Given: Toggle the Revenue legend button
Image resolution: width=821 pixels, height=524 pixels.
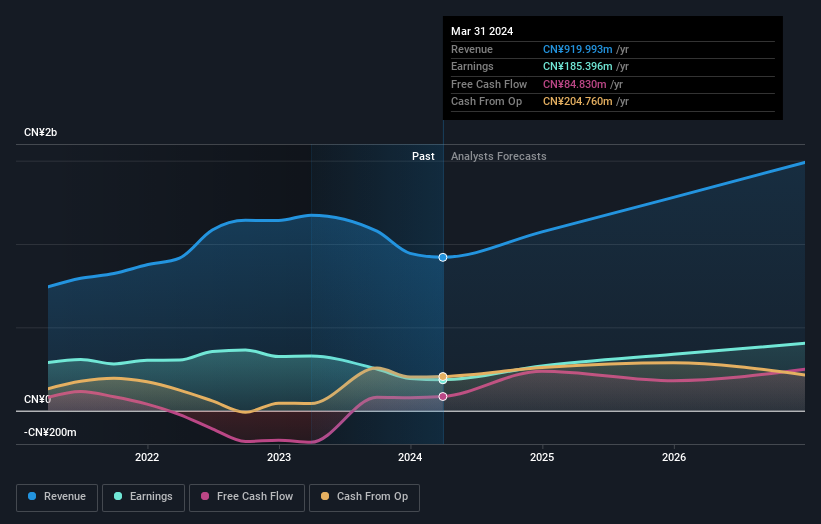Looking at the screenshot, I should [x=57, y=497].
